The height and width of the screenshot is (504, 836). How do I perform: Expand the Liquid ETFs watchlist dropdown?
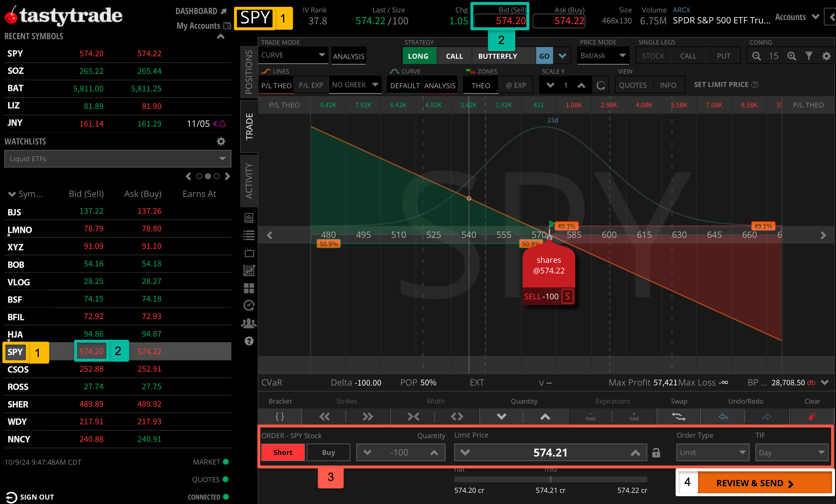[x=117, y=158]
